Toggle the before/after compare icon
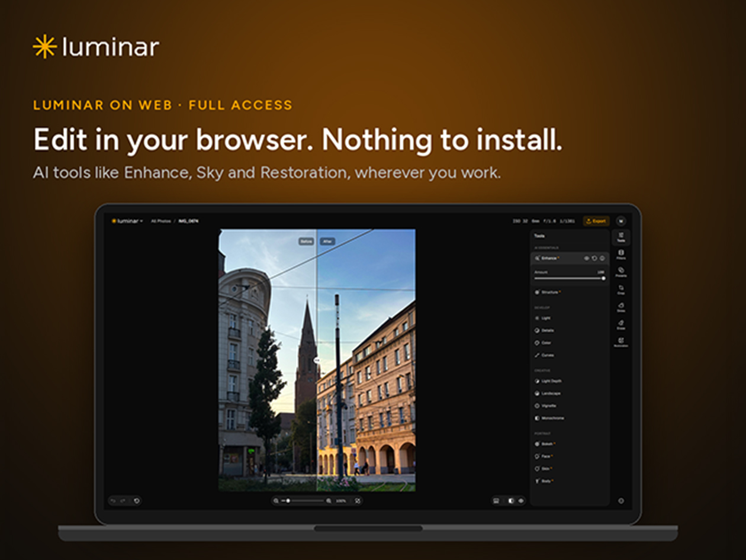The width and height of the screenshot is (746, 560). pyautogui.click(x=512, y=501)
